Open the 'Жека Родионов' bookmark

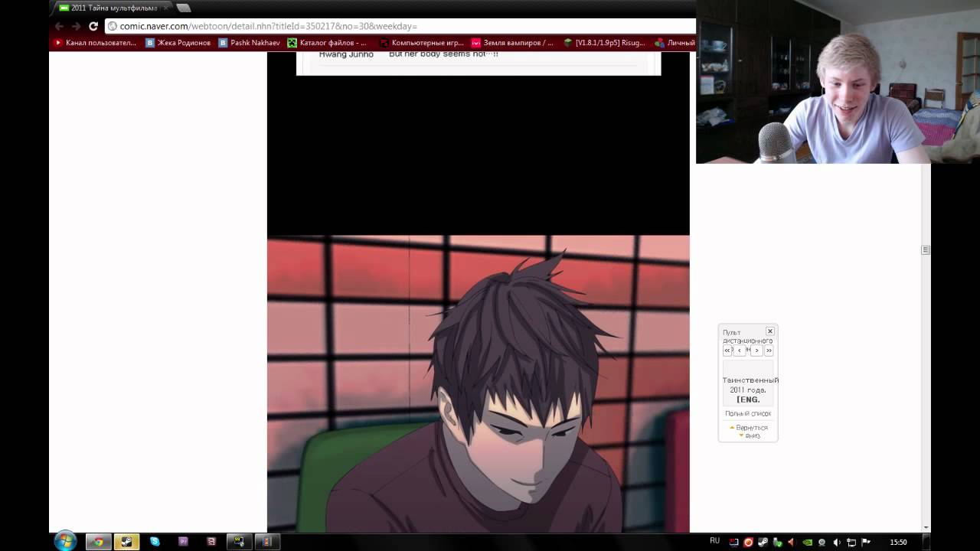(178, 43)
